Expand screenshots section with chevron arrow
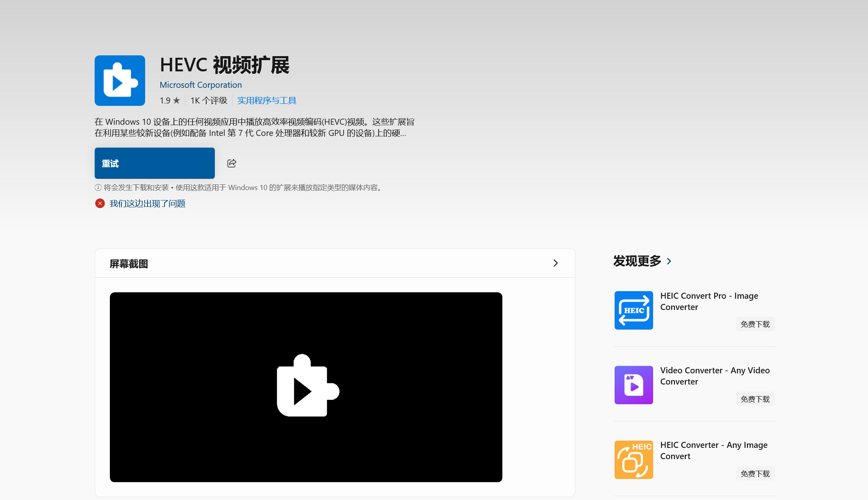The width and height of the screenshot is (868, 500). [555, 263]
